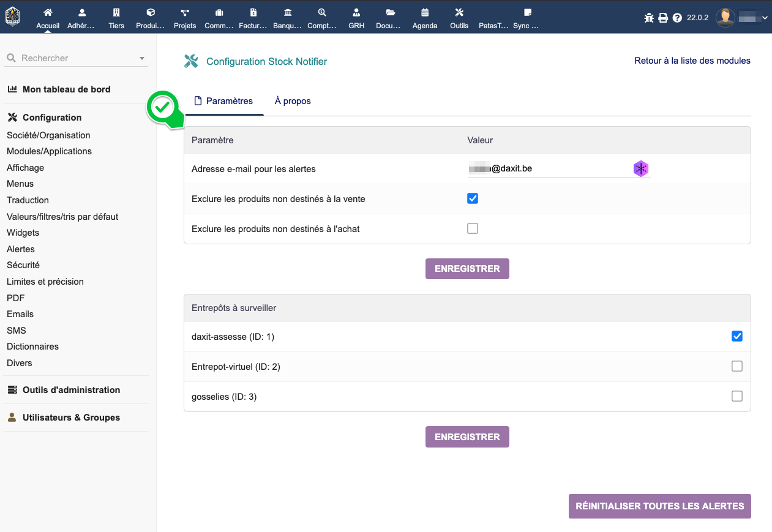The height and width of the screenshot is (532, 772).
Task: Open Modules/Applications in the sidebar
Action: point(49,151)
